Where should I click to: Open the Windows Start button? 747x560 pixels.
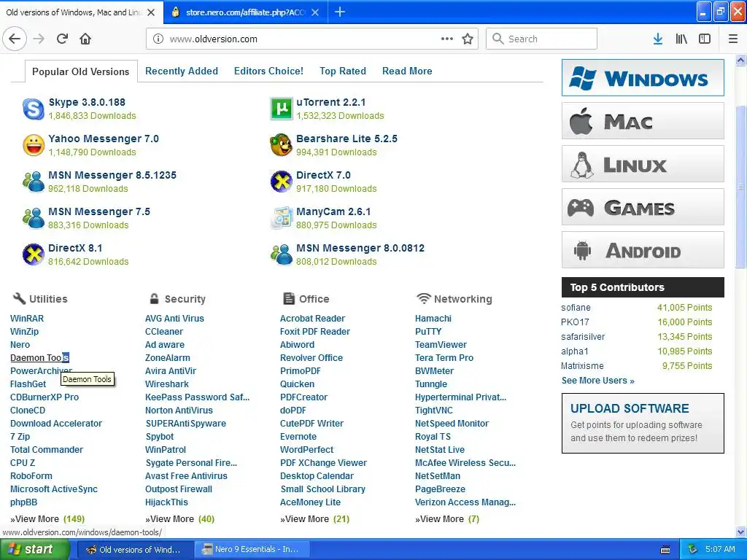pos(34,550)
